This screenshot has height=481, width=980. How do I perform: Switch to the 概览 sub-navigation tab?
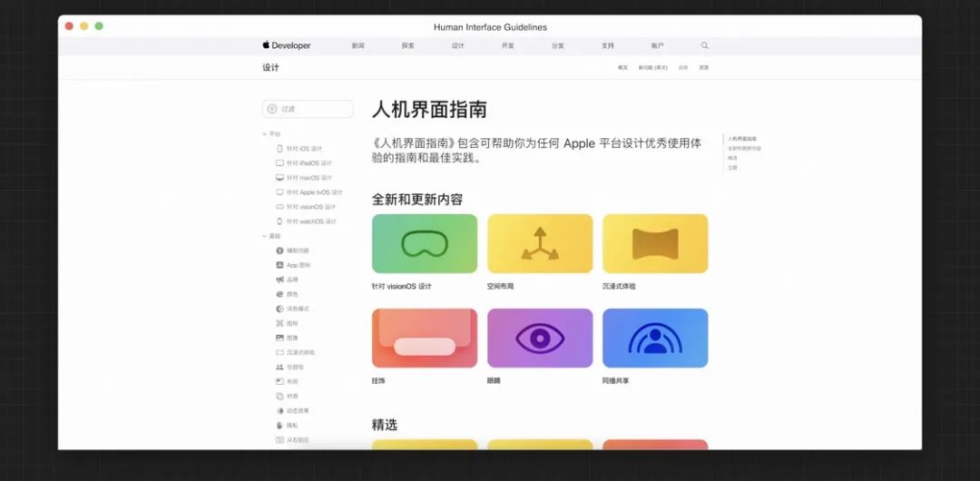pyautogui.click(x=622, y=67)
